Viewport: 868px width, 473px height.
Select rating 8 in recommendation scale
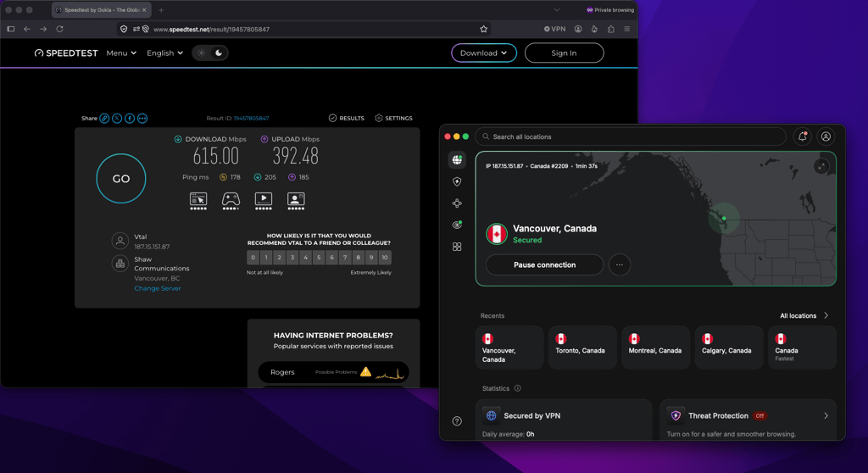[359, 258]
